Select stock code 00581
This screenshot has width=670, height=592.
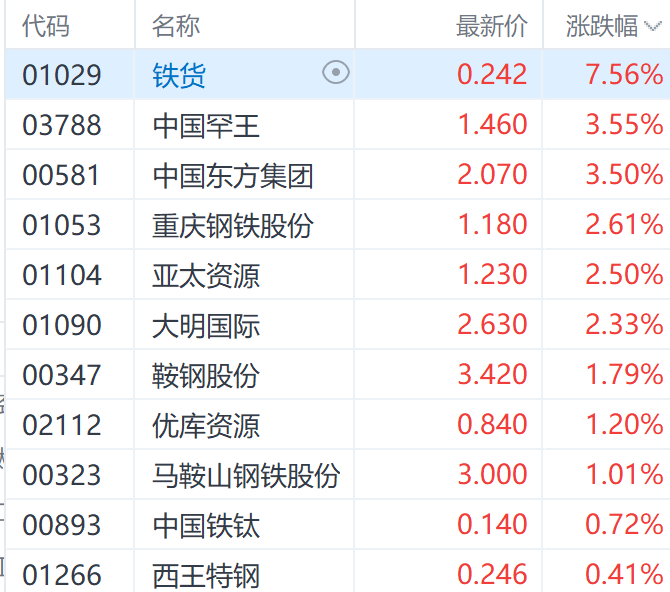pos(61,175)
